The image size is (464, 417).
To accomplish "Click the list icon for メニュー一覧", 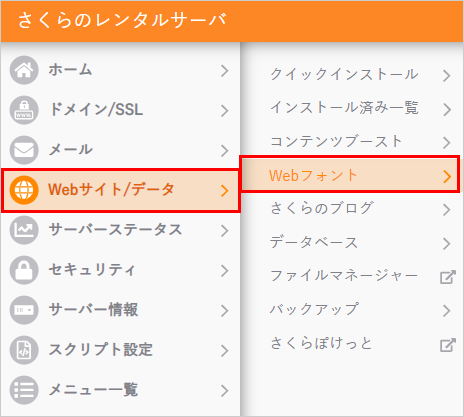I will [x=24, y=390].
